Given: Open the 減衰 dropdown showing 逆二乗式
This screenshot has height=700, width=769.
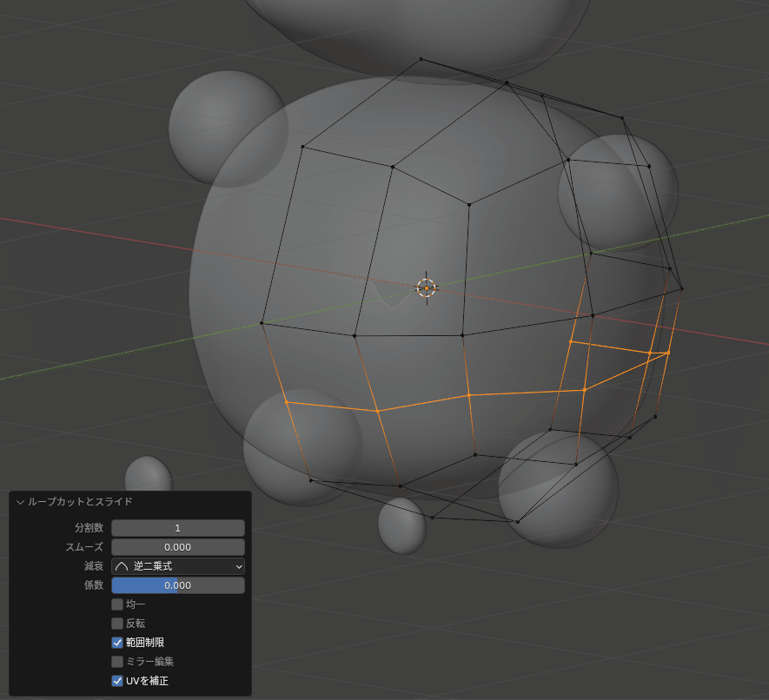Looking at the screenshot, I should click(178, 566).
